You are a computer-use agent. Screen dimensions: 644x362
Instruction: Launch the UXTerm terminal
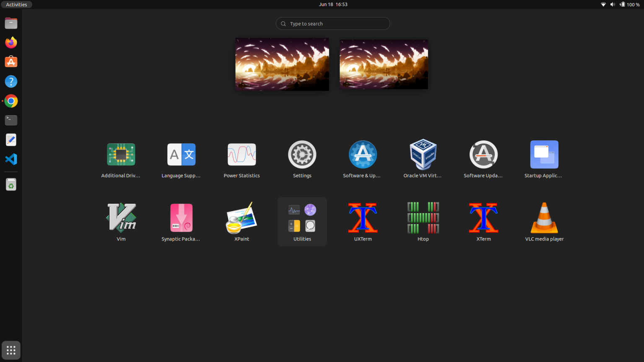pos(363,218)
